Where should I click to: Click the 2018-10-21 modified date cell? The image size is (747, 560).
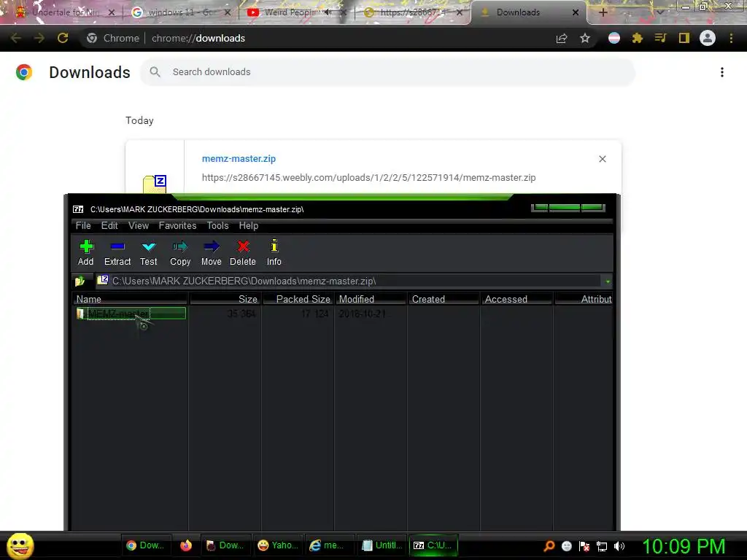pyautogui.click(x=363, y=314)
